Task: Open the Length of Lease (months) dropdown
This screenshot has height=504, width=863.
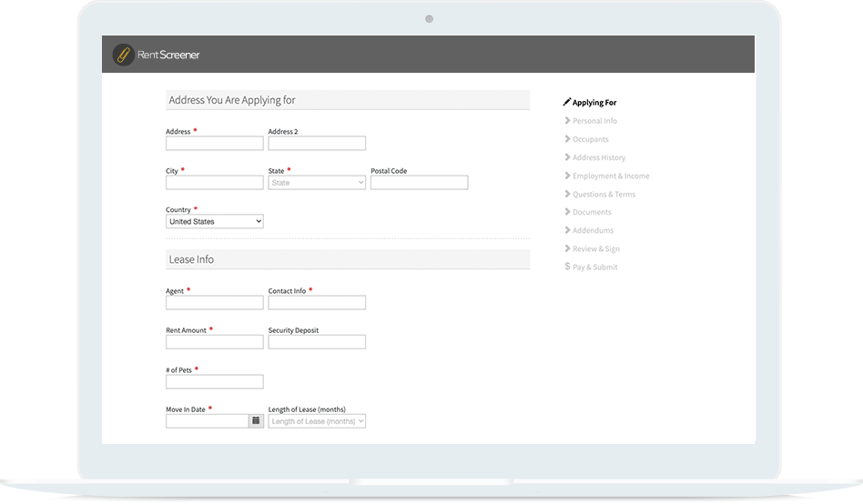Action: 317,421
